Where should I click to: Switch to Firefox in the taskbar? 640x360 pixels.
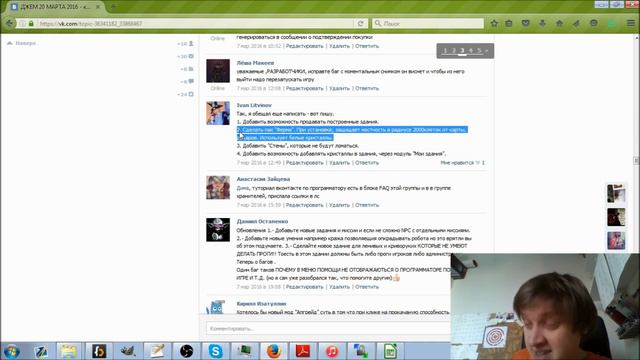click(x=274, y=351)
